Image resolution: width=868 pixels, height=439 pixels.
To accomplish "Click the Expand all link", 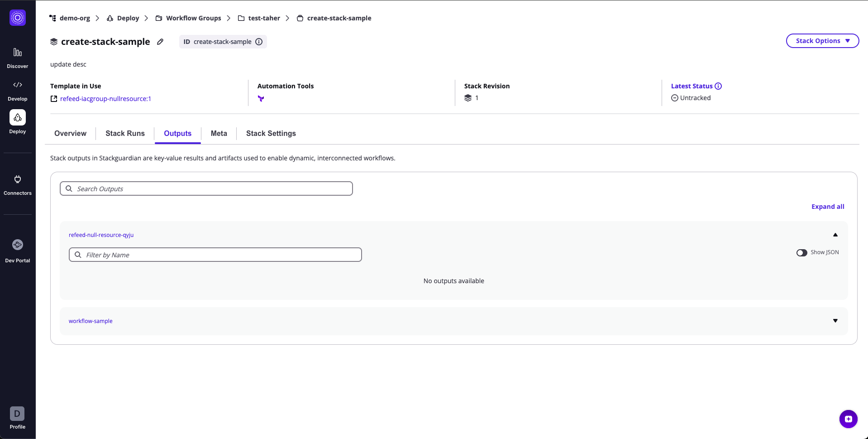I will point(827,207).
